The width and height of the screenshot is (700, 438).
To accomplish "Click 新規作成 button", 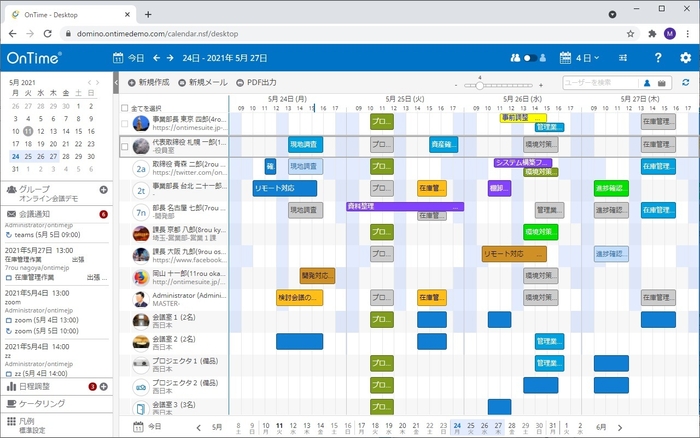I will coord(149,82).
